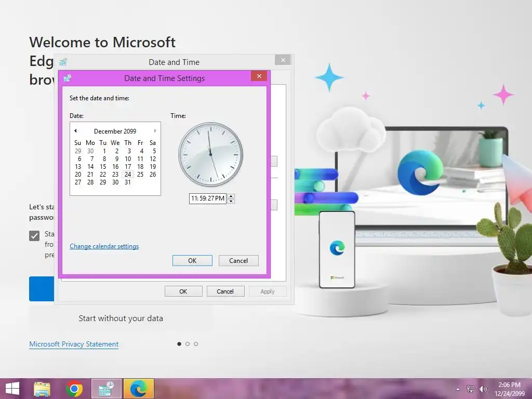Select December 28 in the calendar
The height and width of the screenshot is (399, 532).
pyautogui.click(x=90, y=182)
